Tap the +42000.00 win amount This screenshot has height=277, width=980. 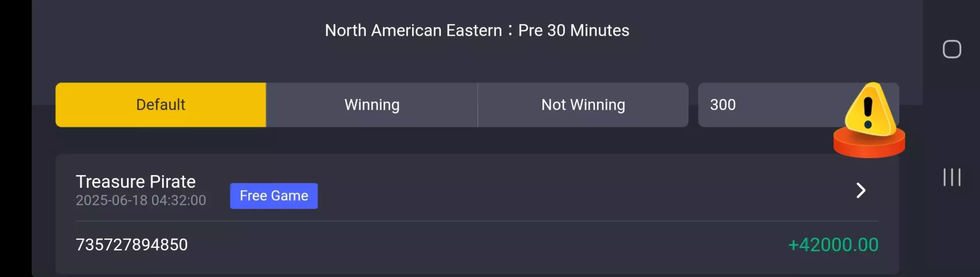click(833, 245)
